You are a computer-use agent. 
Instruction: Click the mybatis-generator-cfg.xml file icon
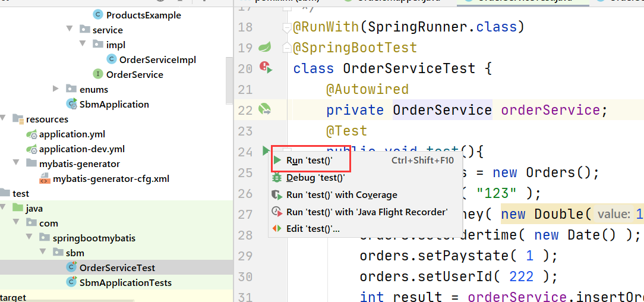point(45,178)
